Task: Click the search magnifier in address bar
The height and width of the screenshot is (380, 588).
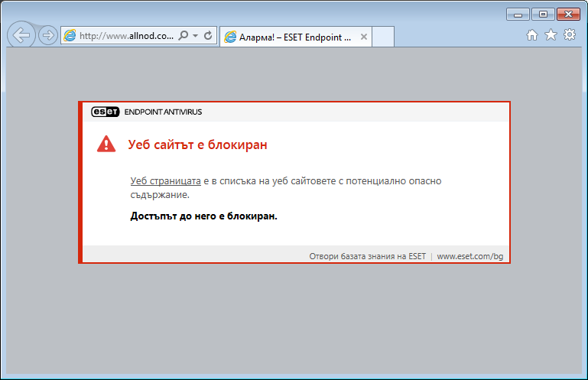Action: (x=183, y=36)
